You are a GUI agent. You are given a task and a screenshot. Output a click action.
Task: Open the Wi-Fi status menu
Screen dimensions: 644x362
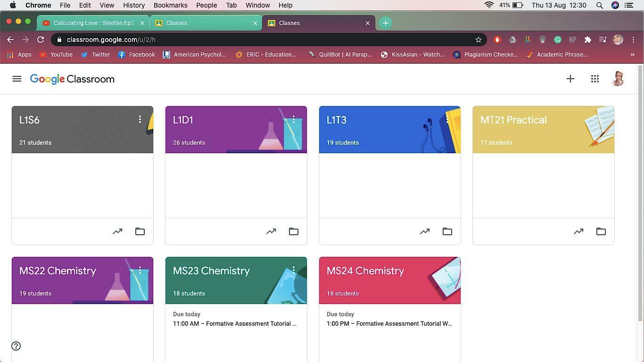point(489,5)
